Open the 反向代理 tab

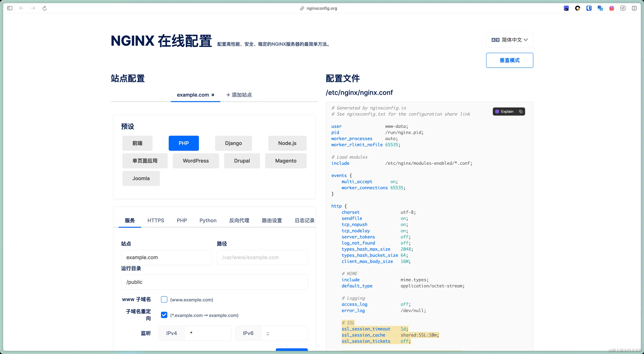coord(239,220)
